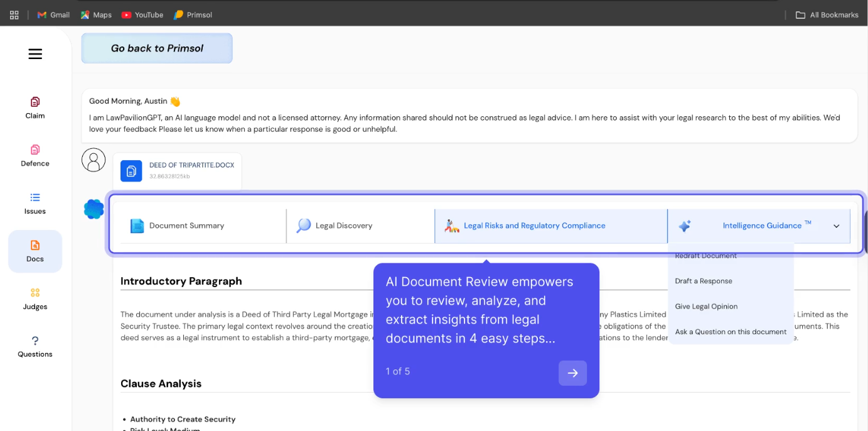The height and width of the screenshot is (431, 868).
Task: Click the Legal Risks compliance icon
Action: pos(452,226)
